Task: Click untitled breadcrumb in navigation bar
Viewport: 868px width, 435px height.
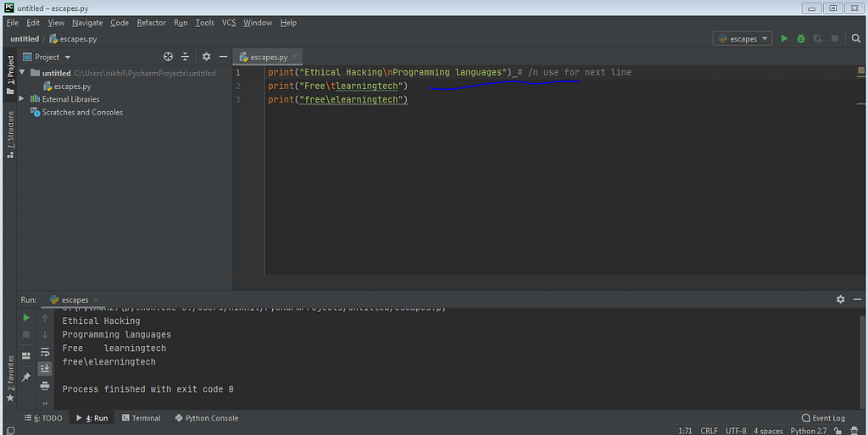Action: pyautogui.click(x=25, y=39)
